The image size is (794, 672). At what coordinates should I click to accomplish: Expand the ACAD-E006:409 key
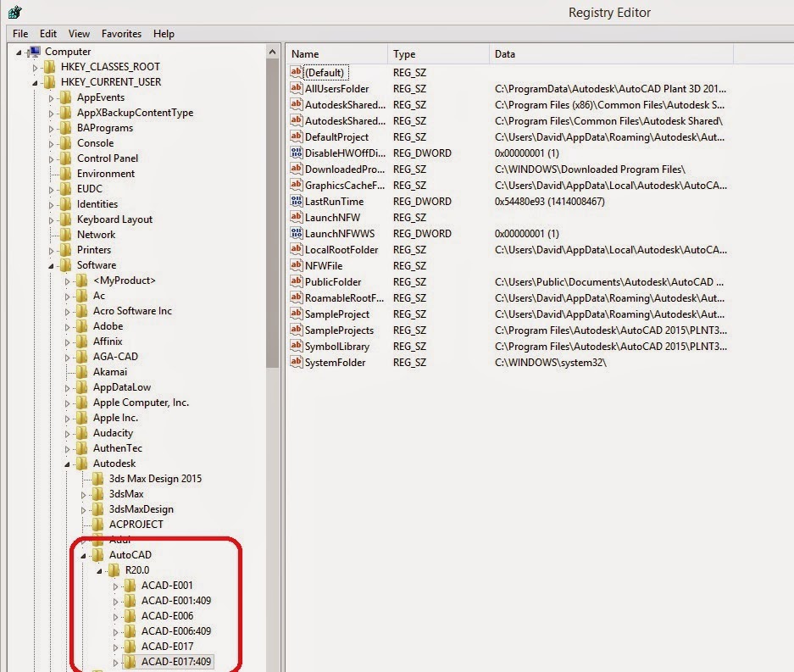116,632
